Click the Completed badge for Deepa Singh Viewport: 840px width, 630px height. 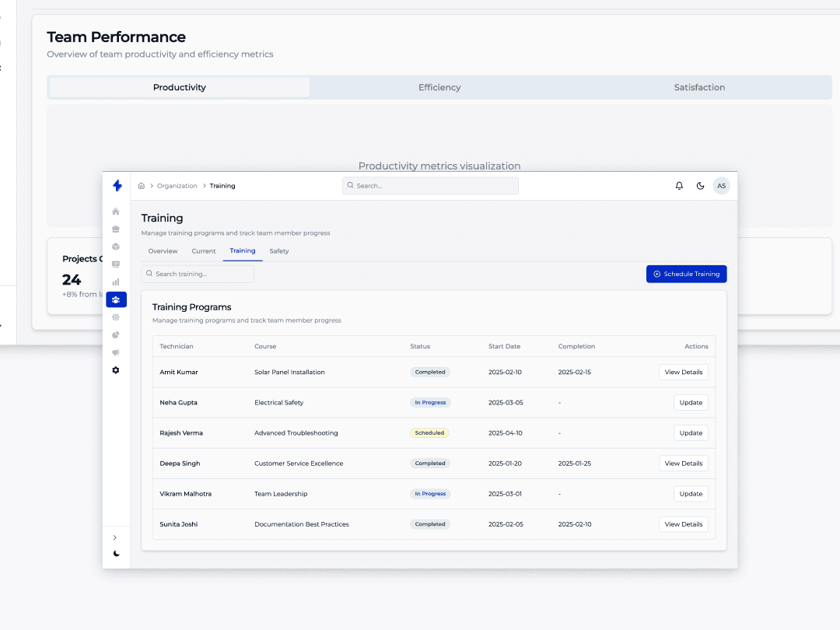pos(429,464)
